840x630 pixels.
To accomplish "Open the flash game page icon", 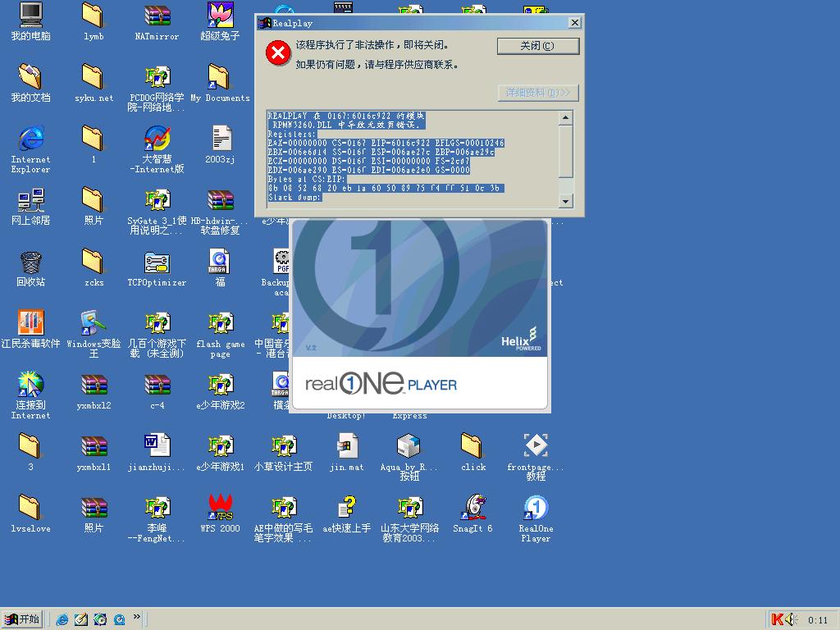I will coord(220,322).
